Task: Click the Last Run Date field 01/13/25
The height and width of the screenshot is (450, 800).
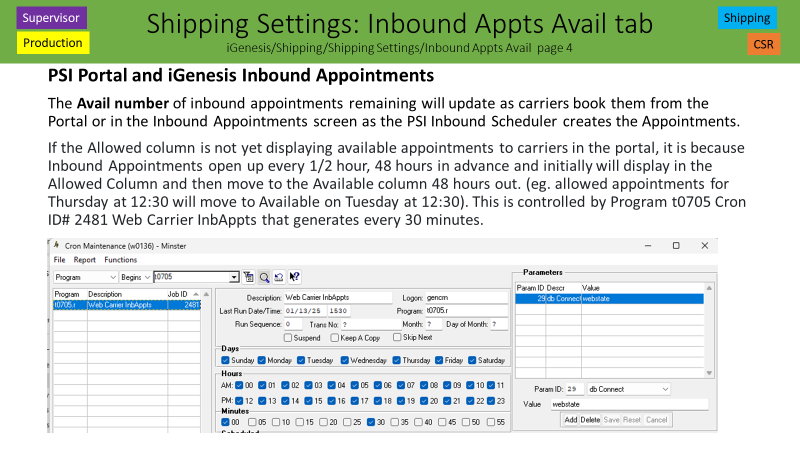Action: click(304, 311)
